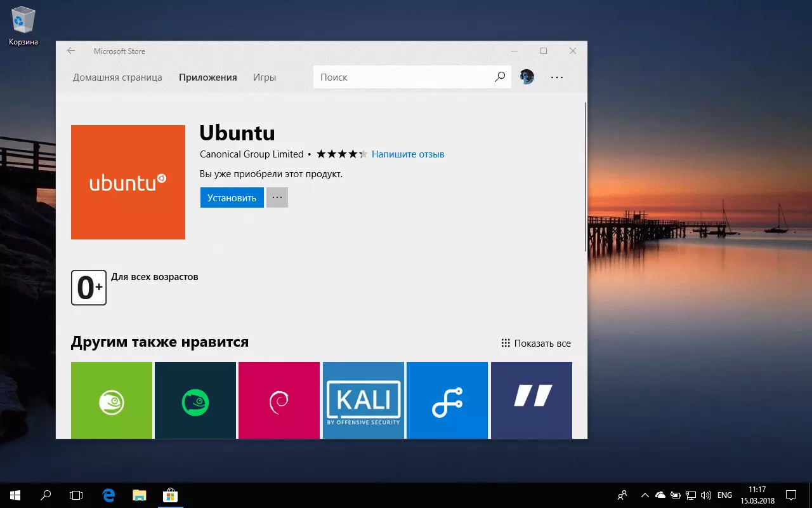This screenshot has width=812, height=508.
Task: Click the Ubuntu star rating
Action: click(342, 154)
